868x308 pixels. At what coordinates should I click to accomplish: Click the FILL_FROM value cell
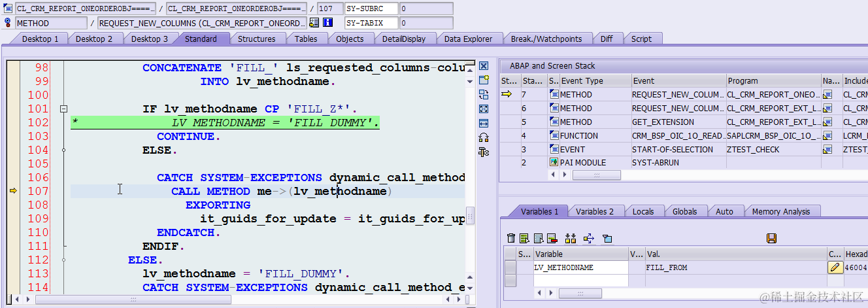(x=736, y=267)
